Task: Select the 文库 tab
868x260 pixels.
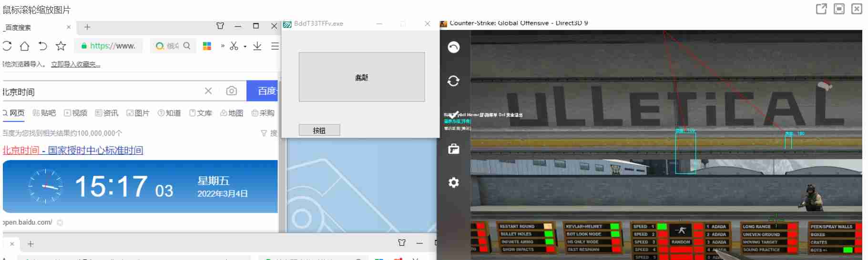Action: coord(201,113)
